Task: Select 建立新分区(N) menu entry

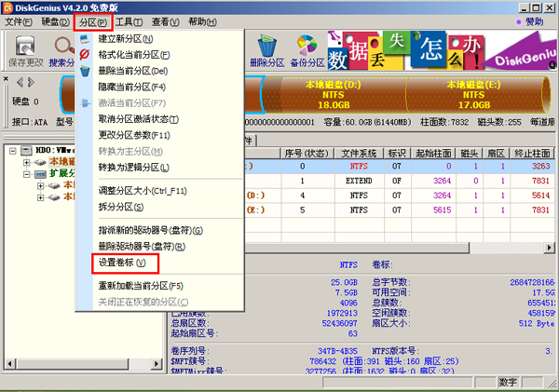Action: tap(126, 39)
